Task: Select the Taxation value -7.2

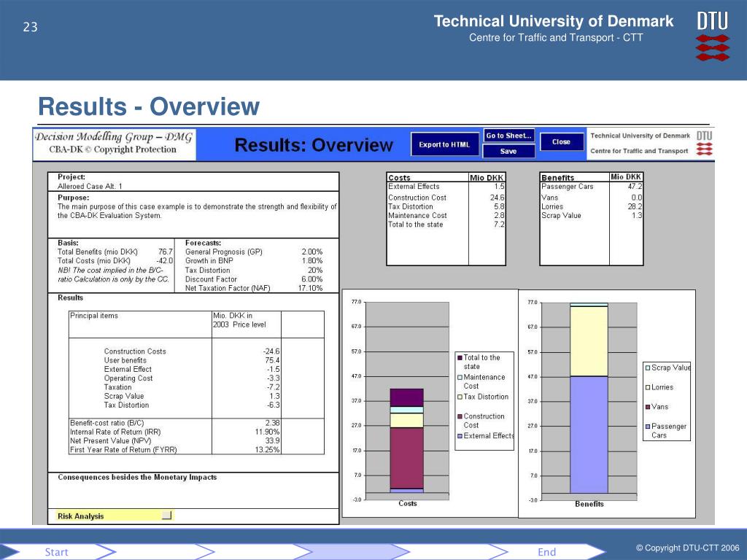Action: coord(274,387)
